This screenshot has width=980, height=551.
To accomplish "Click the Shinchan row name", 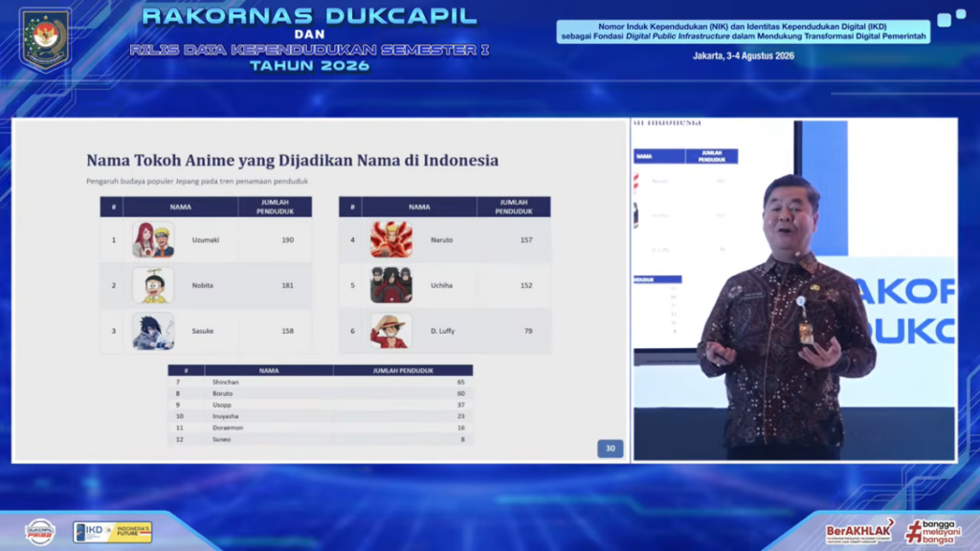I will click(226, 382).
